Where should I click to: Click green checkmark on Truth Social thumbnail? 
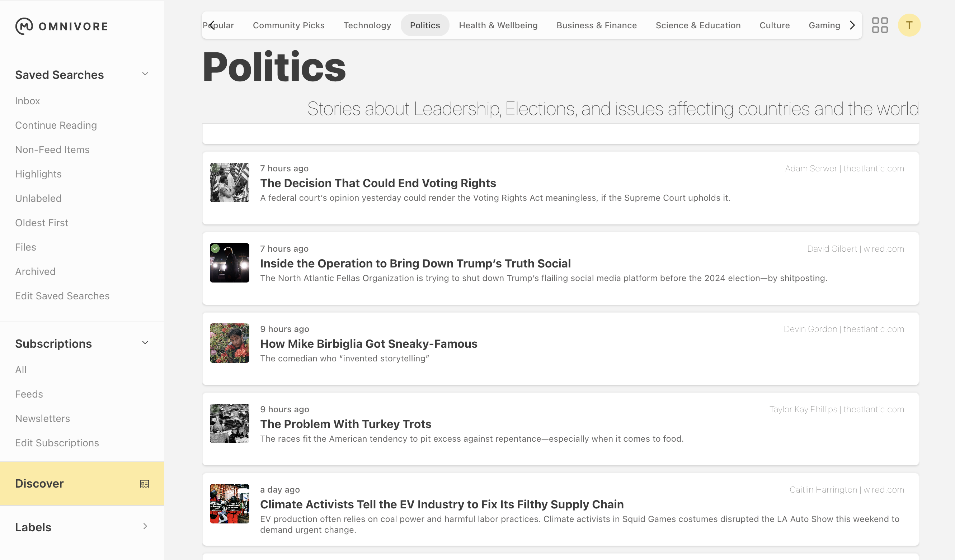coord(216,249)
